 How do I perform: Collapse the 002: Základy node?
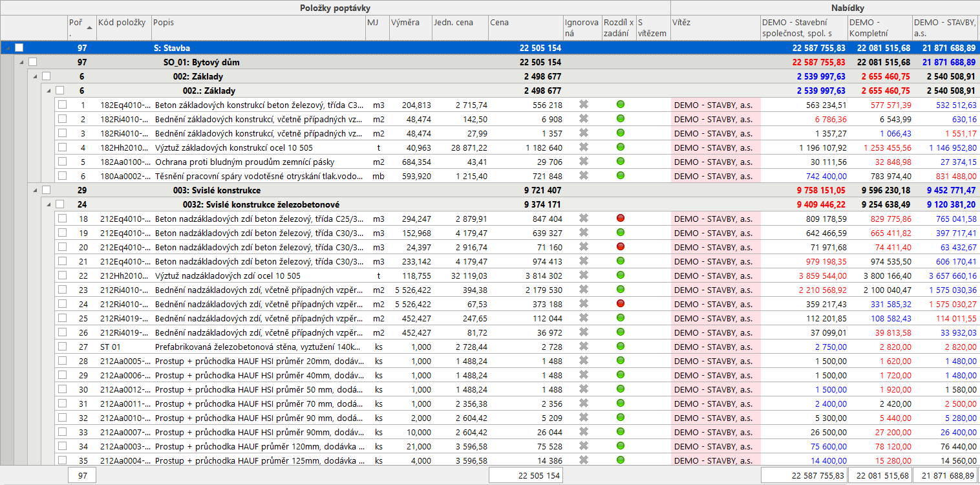36,76
